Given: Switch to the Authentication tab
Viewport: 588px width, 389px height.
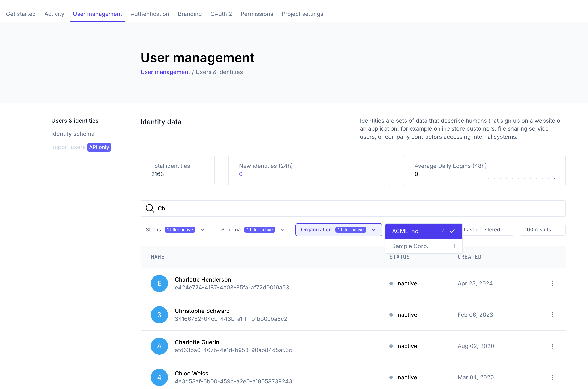Looking at the screenshot, I should 150,14.
